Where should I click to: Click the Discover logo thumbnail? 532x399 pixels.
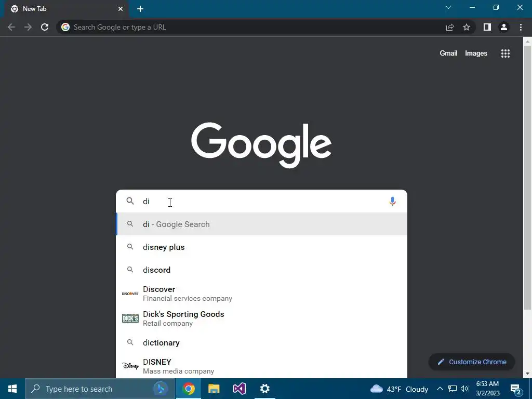(x=130, y=294)
